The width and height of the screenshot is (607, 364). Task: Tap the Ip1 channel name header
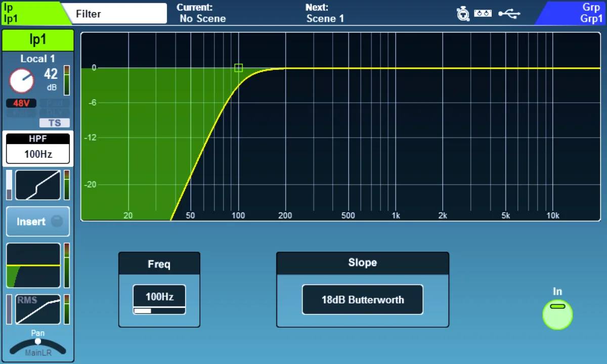tap(38, 41)
